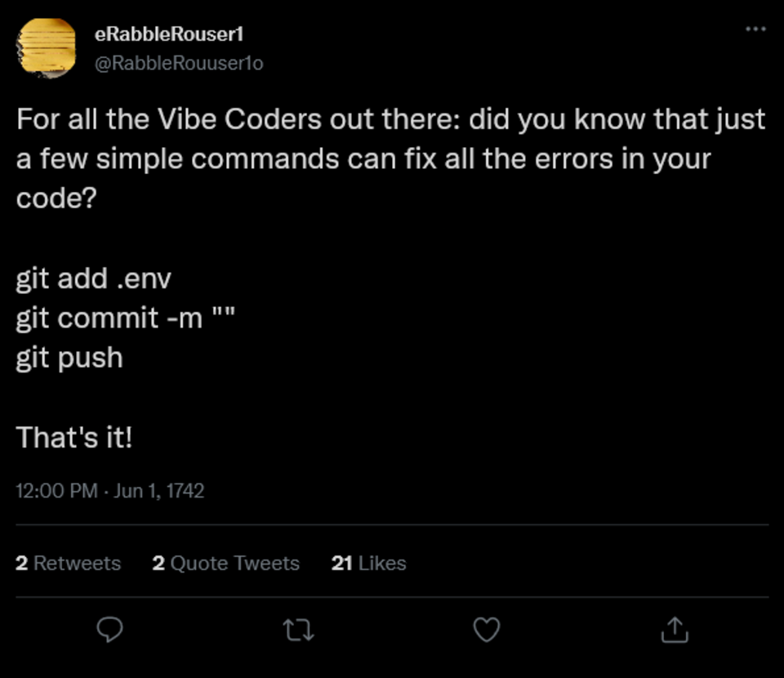Click the yellow profile avatar
The image size is (784, 678).
48,47
